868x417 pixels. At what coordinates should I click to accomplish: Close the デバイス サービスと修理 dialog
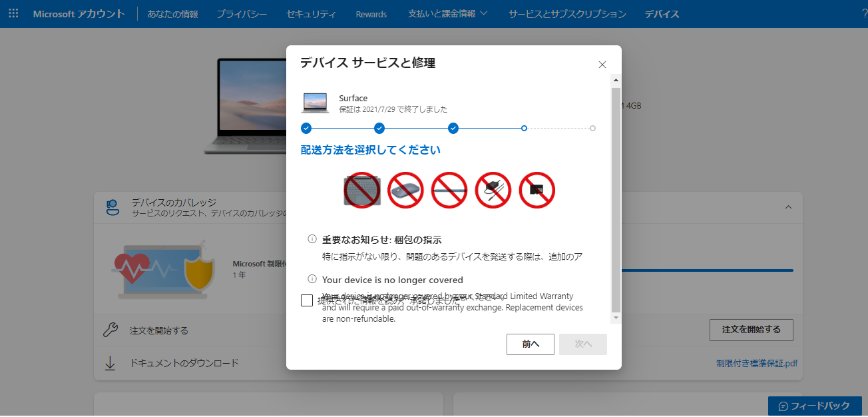(x=602, y=65)
